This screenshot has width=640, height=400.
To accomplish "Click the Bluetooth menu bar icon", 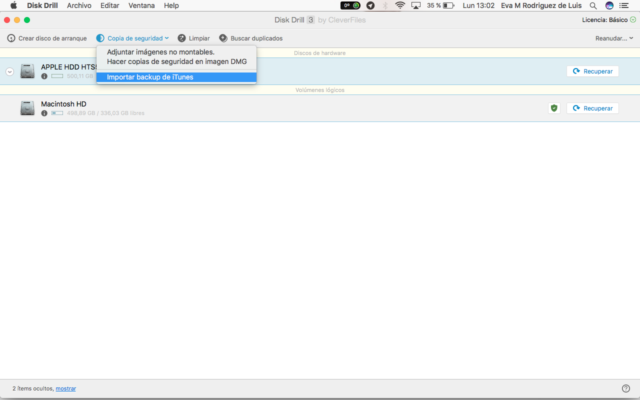I will tap(385, 6).
